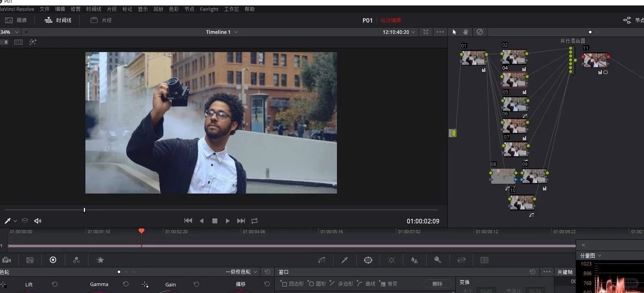
Task: Select node 10 thumbnail in node editor
Action: pos(522,202)
